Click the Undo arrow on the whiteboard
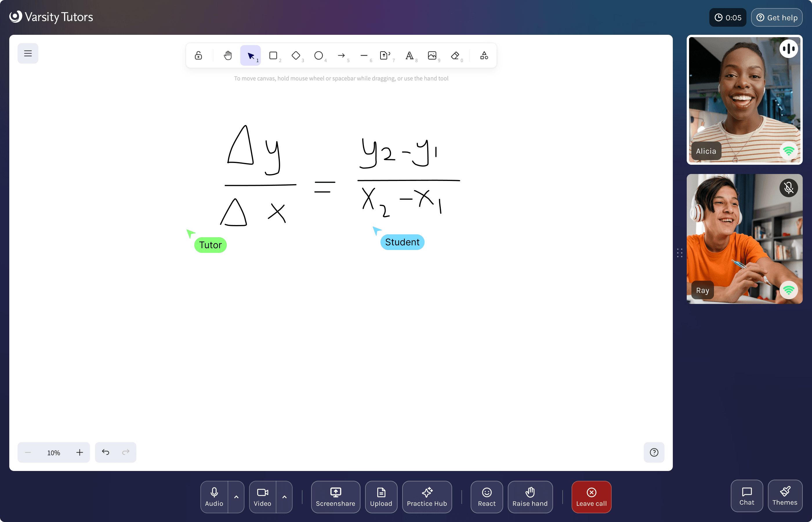Viewport: 812px width, 522px height. click(105, 452)
